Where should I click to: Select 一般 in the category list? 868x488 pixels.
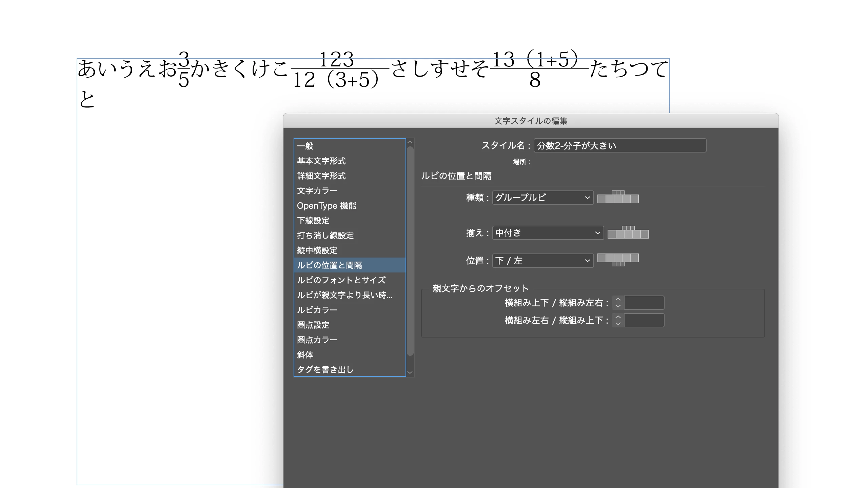click(x=305, y=146)
